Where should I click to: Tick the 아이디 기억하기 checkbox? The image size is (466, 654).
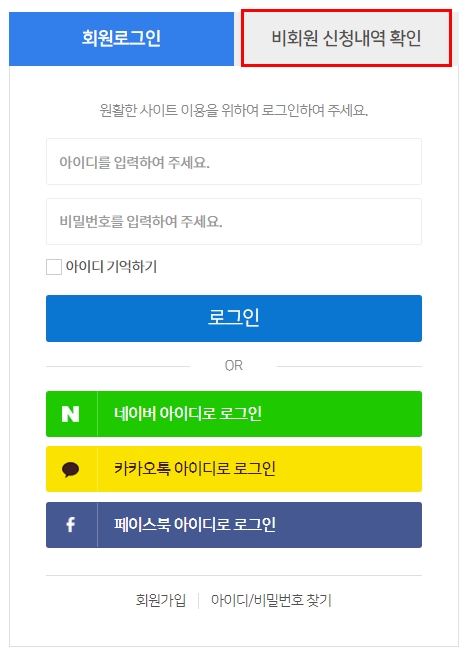54,267
